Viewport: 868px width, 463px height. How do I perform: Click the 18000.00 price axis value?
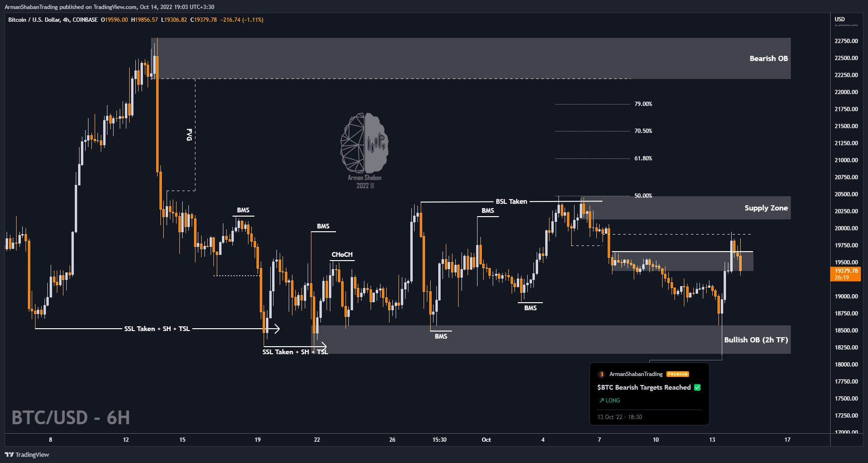[x=846, y=365]
